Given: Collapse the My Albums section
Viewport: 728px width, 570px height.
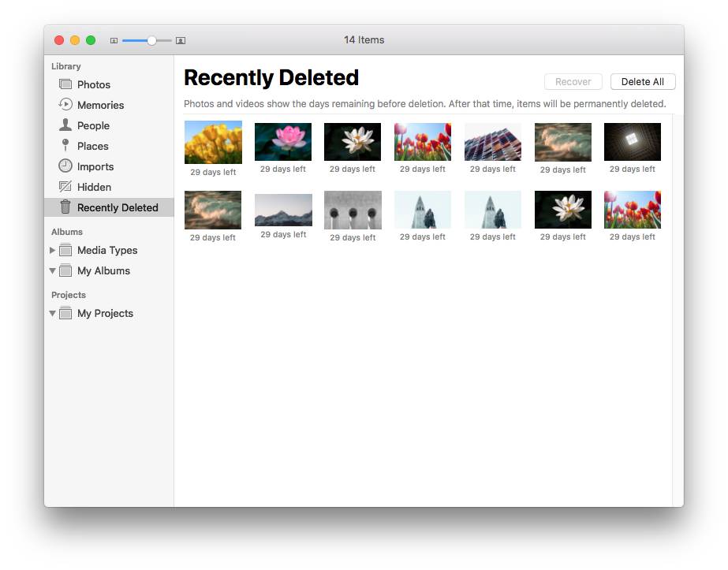Looking at the screenshot, I should 53,270.
